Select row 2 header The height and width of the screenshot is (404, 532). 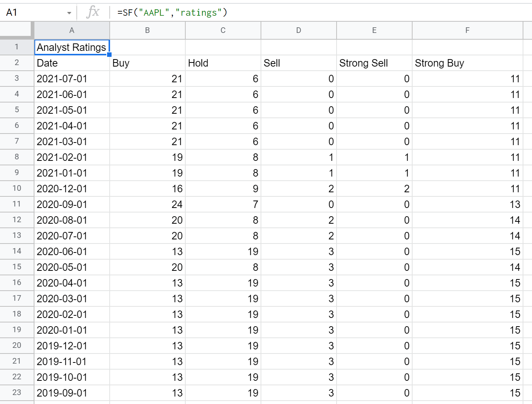tap(17, 63)
